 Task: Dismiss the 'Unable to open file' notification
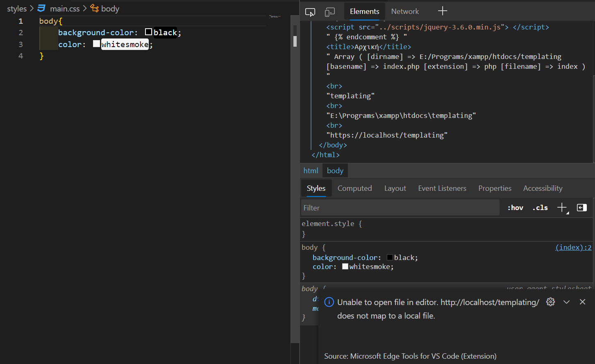tap(582, 302)
